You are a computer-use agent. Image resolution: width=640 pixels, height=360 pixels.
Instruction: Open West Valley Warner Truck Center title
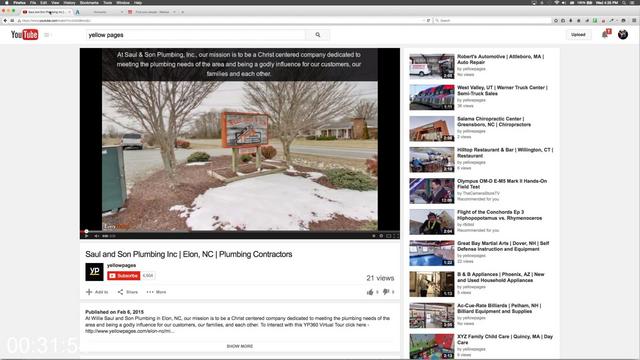(x=502, y=90)
